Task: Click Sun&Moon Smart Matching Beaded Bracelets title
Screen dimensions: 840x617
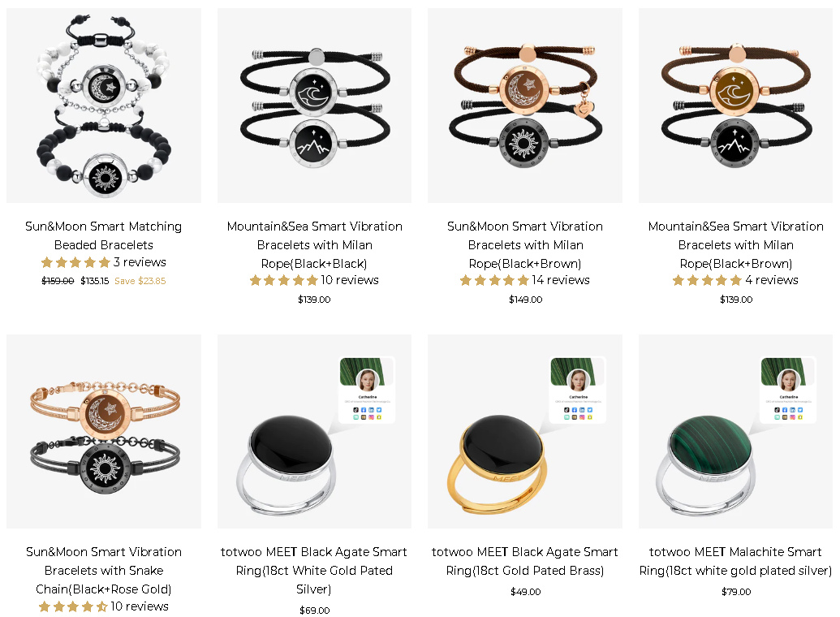Action: click(x=103, y=235)
